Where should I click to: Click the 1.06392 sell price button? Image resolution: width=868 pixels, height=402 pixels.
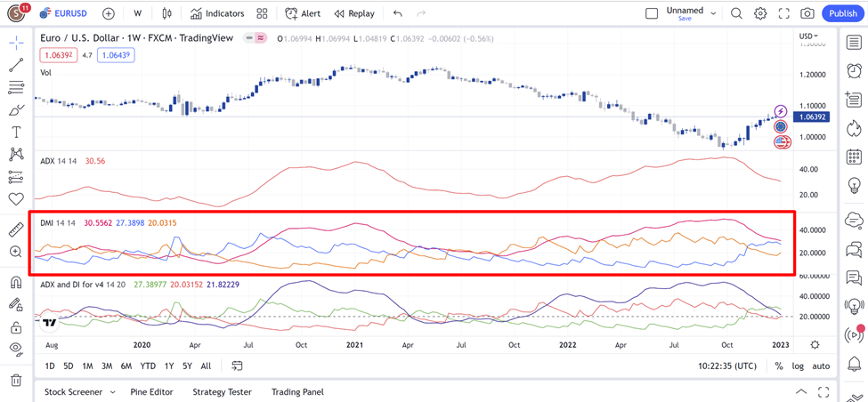pyautogui.click(x=59, y=55)
